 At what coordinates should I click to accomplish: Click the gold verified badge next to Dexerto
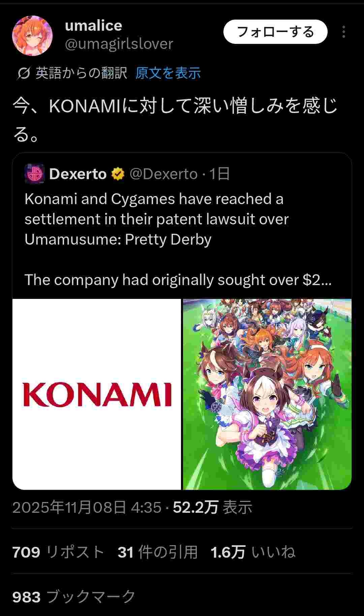118,174
